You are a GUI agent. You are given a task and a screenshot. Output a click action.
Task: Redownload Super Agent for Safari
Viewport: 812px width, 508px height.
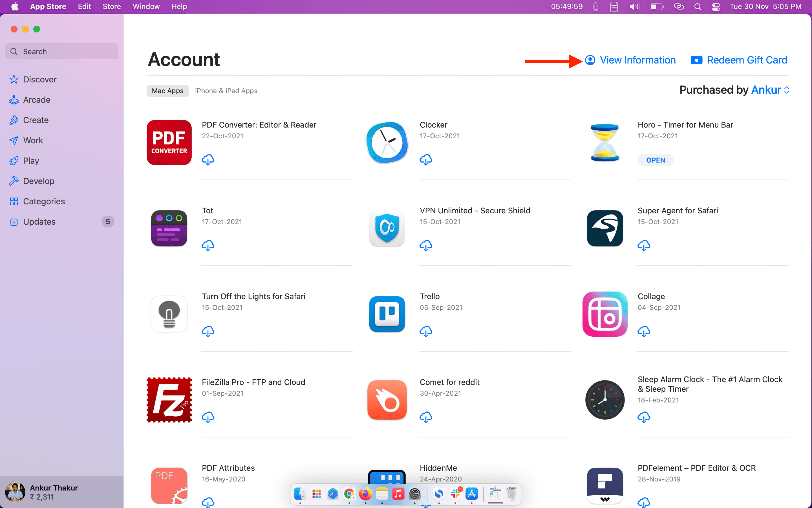tap(644, 246)
